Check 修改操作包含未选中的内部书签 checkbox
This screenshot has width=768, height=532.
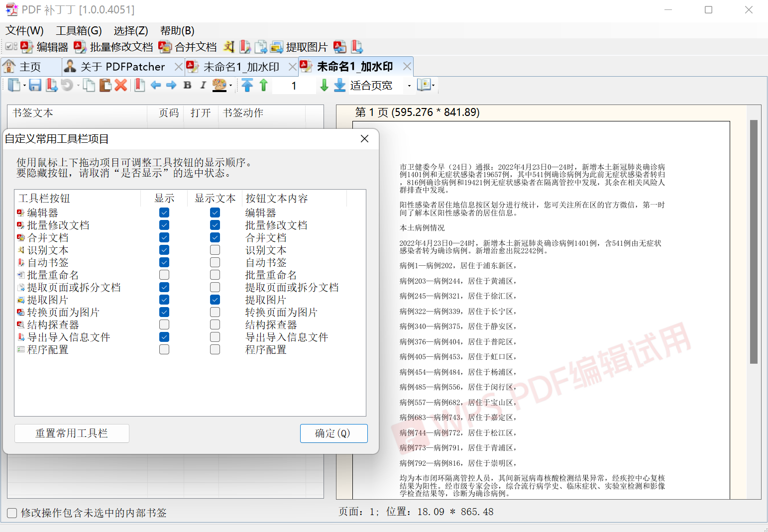12,513
